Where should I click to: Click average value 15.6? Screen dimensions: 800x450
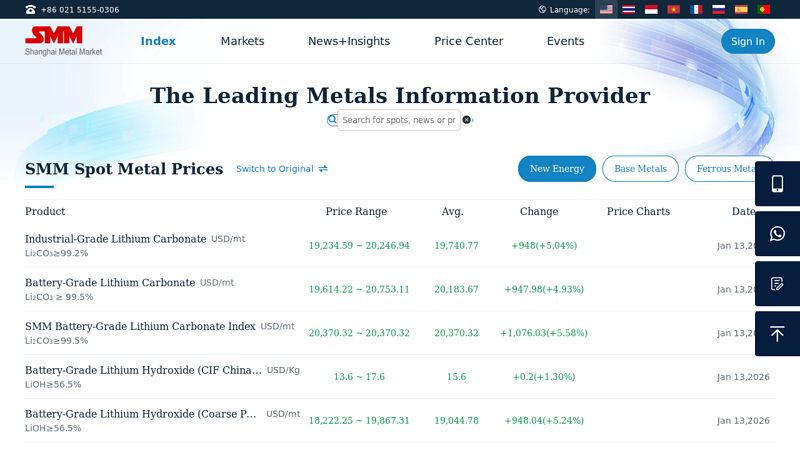point(457,377)
